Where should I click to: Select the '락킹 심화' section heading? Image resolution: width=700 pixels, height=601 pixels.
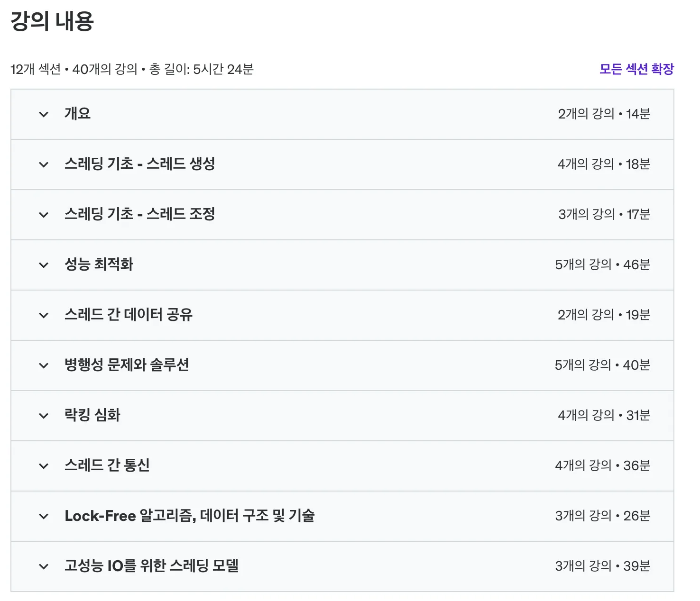click(x=92, y=415)
